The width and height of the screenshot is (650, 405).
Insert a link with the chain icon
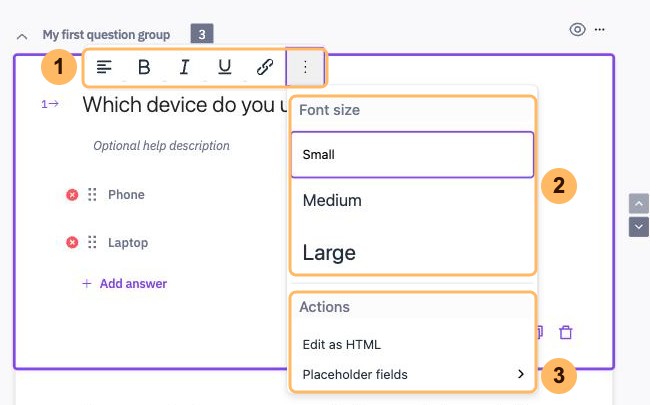264,67
